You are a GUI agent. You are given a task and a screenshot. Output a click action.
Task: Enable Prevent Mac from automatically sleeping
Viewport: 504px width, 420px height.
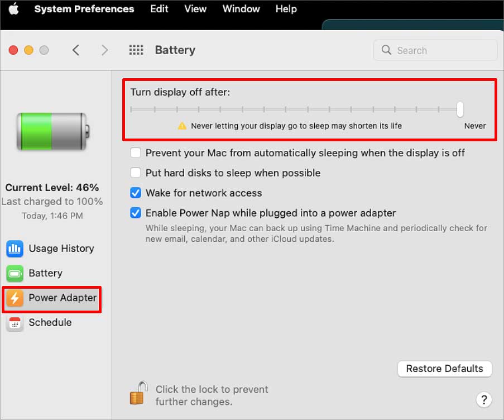click(x=135, y=152)
